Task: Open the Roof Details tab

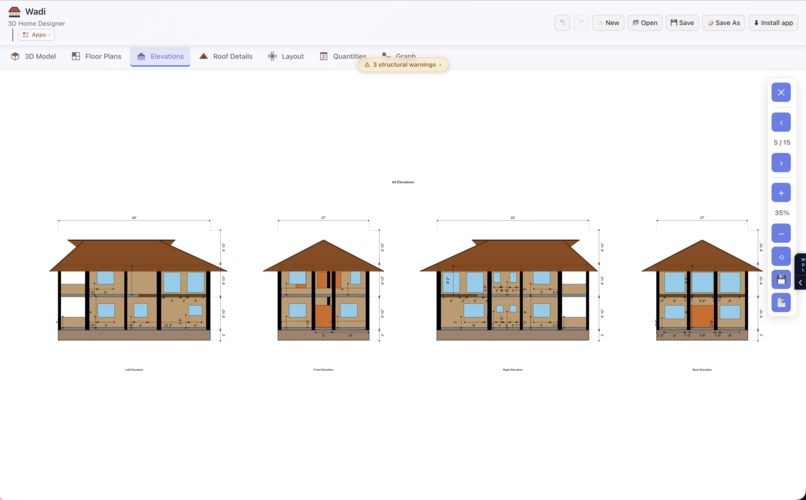Action: tap(226, 57)
